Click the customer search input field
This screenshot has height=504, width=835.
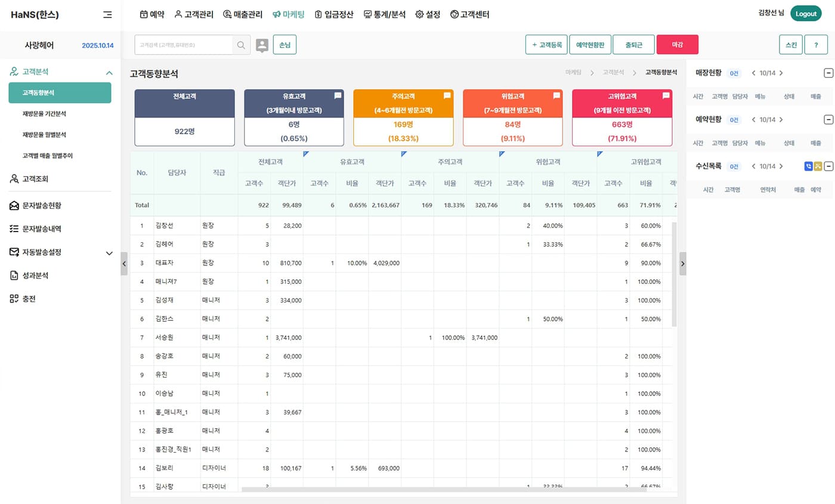point(184,45)
